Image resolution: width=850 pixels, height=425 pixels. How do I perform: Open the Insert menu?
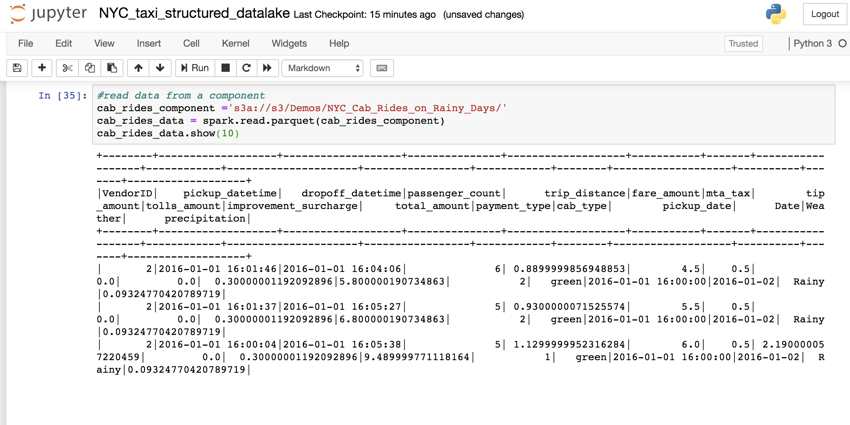(x=149, y=43)
